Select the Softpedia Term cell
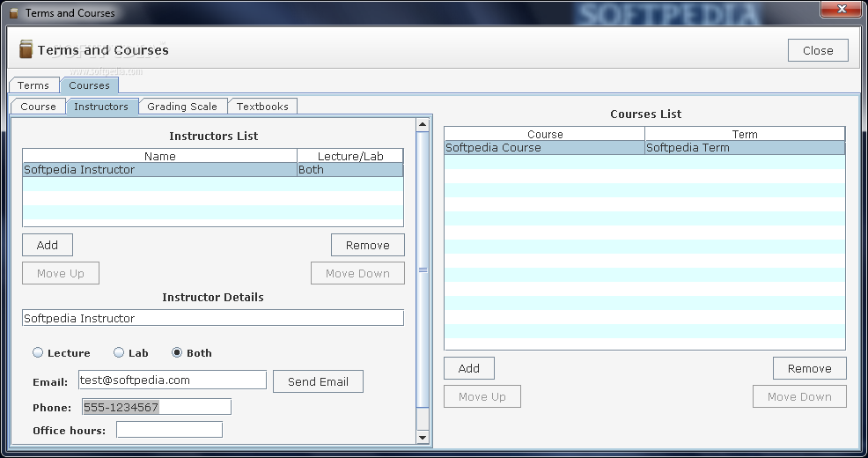Screen dimensions: 868x458 745,148
